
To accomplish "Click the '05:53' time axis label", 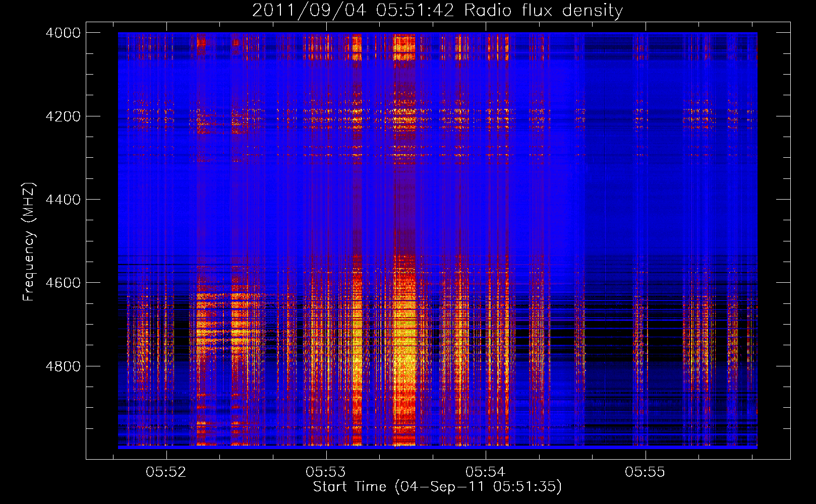I will click(326, 472).
